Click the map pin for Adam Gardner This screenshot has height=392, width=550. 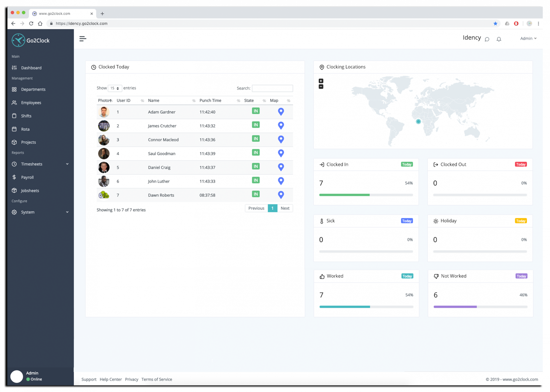pyautogui.click(x=281, y=111)
